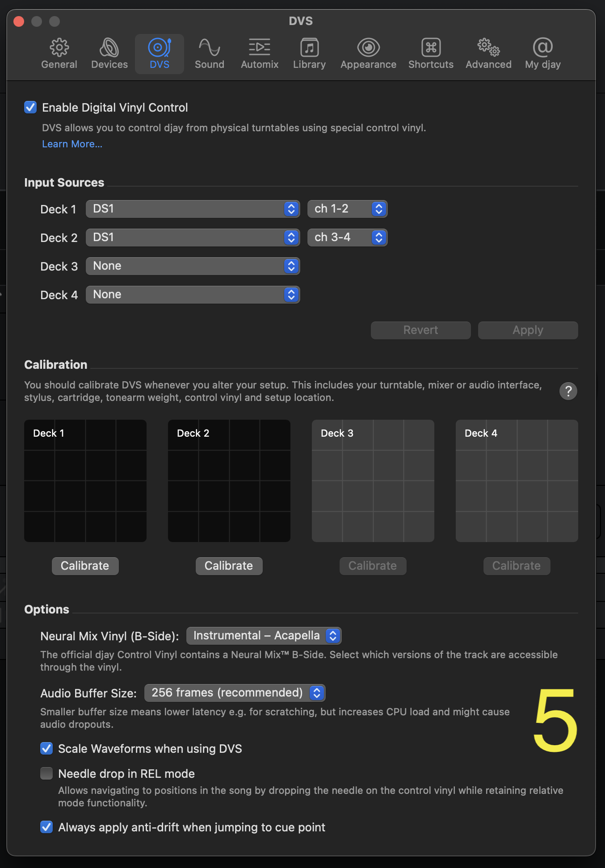Screen dimensions: 605x868
Task: Open the Devices preferences icon
Action: 109,48
